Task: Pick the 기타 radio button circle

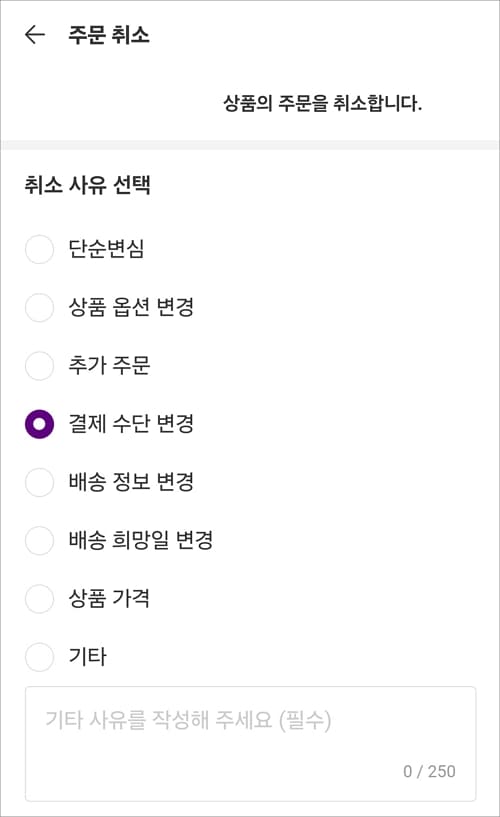Action: tap(40, 657)
